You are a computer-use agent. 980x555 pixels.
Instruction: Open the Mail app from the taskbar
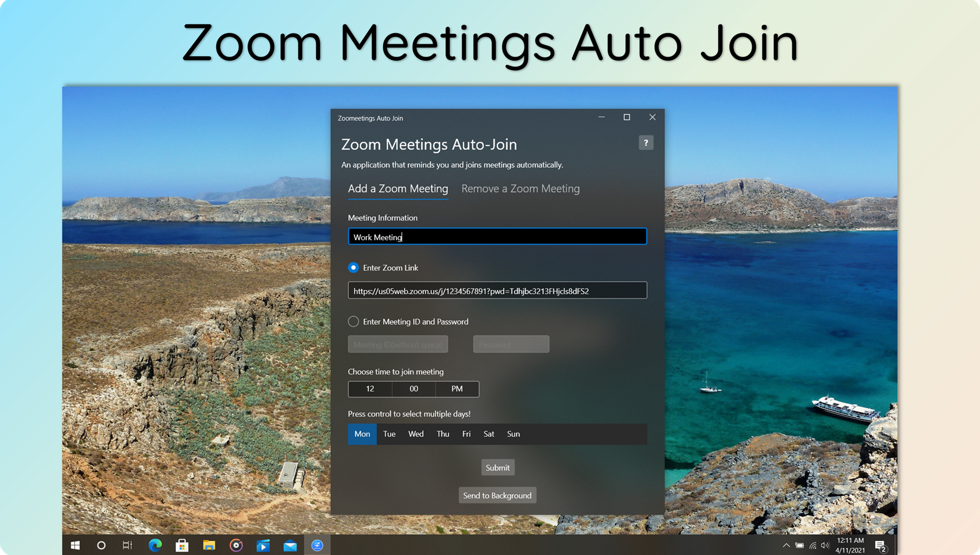coord(290,545)
